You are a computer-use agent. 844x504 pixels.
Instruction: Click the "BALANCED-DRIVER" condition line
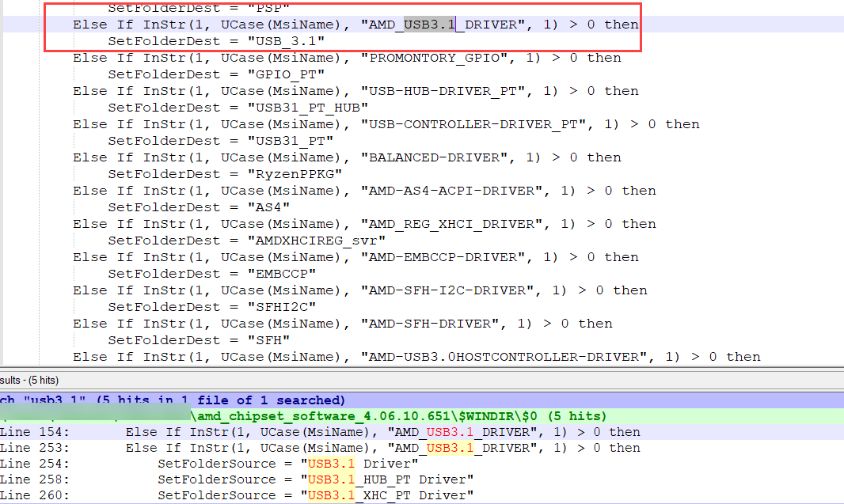point(348,157)
